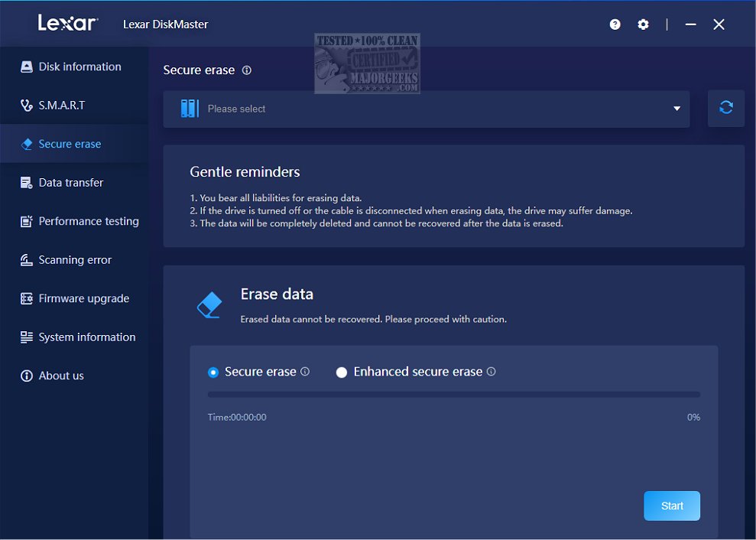756x540 pixels.
Task: Select the Scanning error sidebar icon
Action: [25, 259]
